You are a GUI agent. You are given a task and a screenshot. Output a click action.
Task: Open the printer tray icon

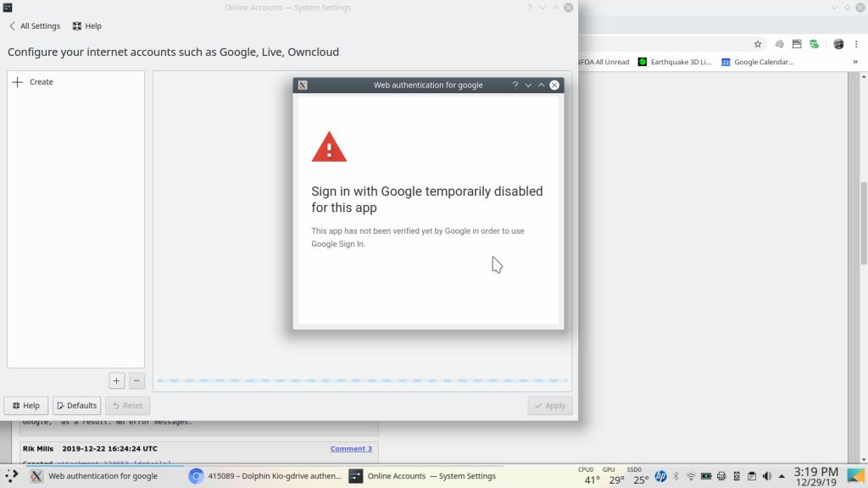721,476
